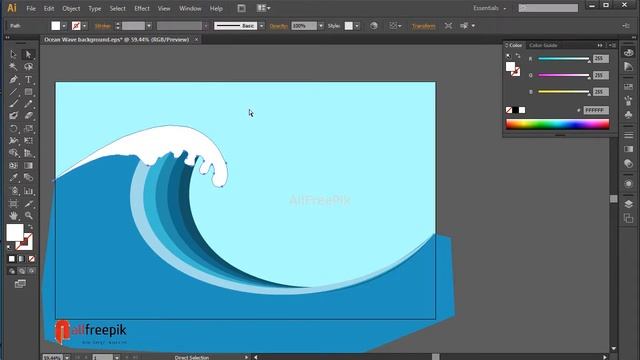
Task: Select the Mesh tool
Action: [13, 166]
